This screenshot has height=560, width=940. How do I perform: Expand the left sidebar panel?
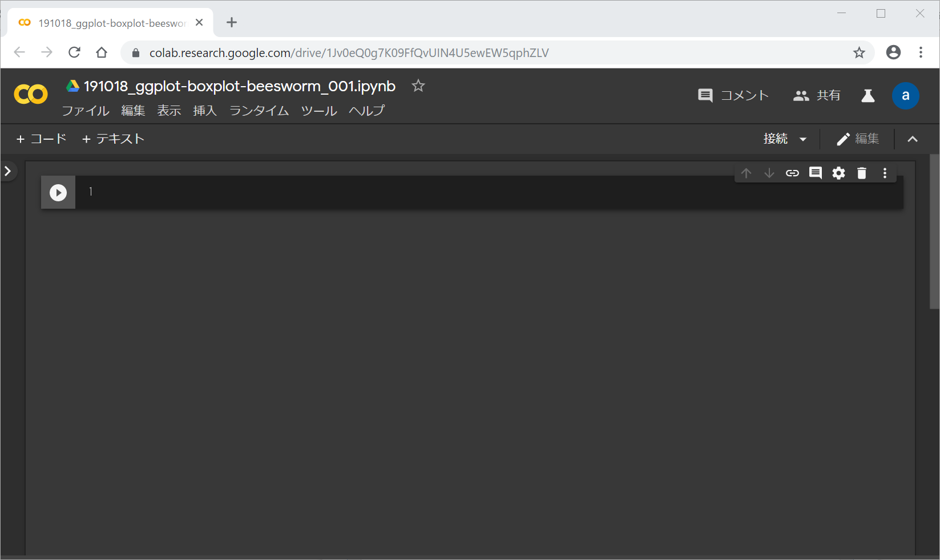8,171
